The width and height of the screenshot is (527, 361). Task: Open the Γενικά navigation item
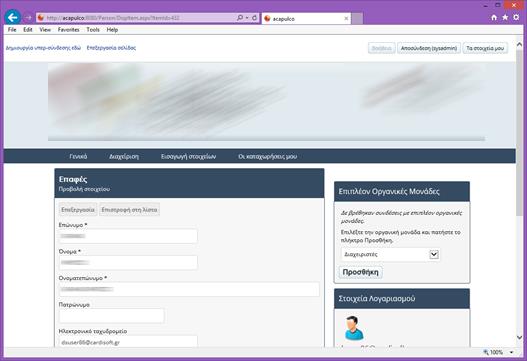point(78,156)
